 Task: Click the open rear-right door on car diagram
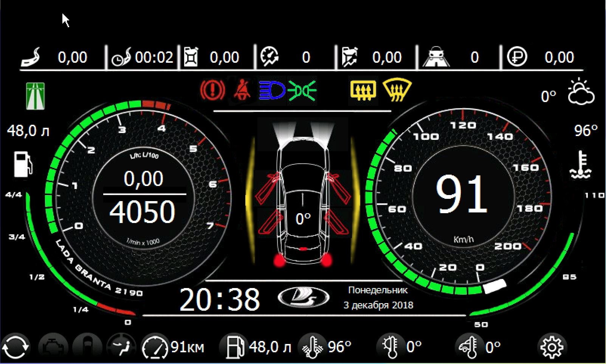[x=337, y=221]
